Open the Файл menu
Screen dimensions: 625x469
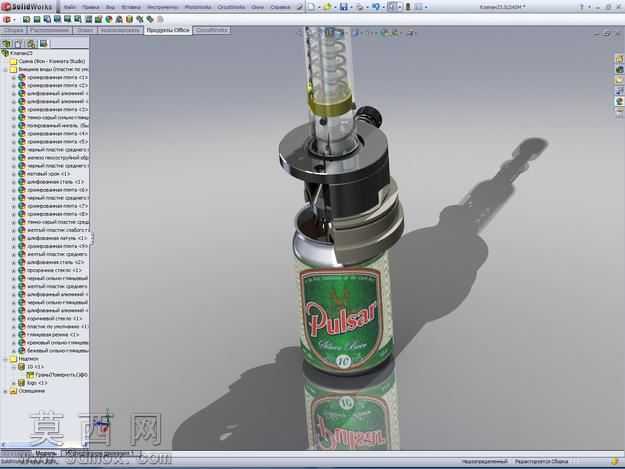click(69, 7)
